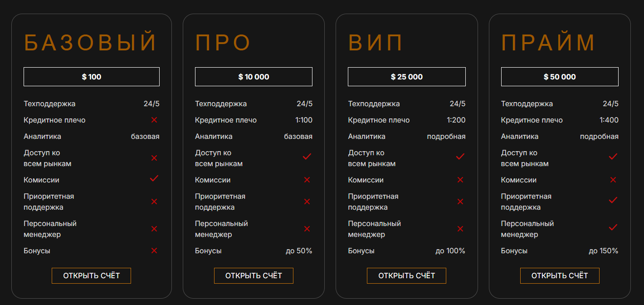
Task: Open an account under the БАЗОВЫЙ plan
Action: [x=91, y=275]
